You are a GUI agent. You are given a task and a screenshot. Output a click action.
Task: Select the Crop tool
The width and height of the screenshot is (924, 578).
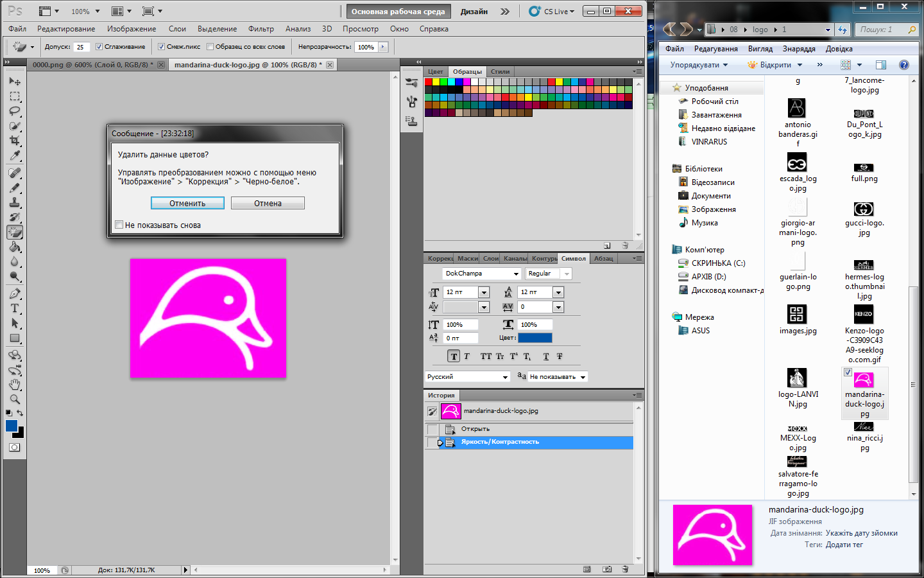[15, 141]
